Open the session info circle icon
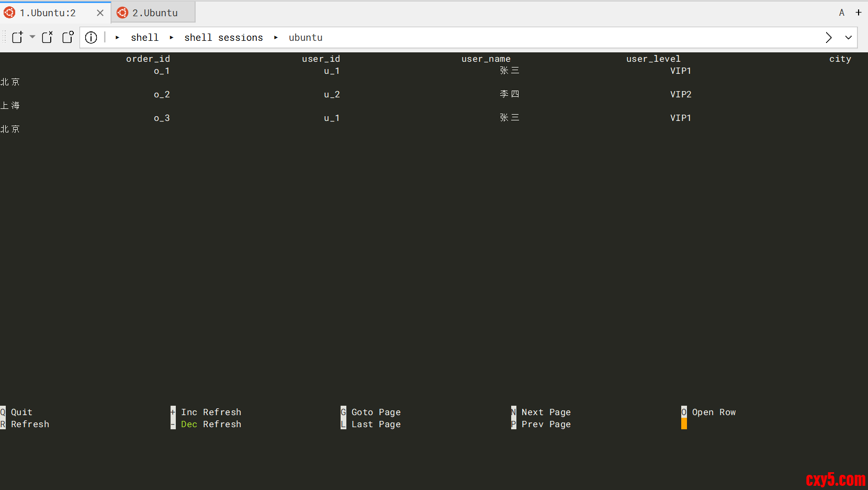 click(x=91, y=38)
